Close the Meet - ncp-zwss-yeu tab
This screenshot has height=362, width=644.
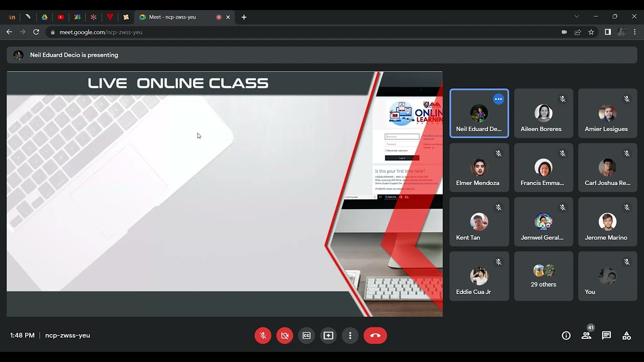(228, 17)
